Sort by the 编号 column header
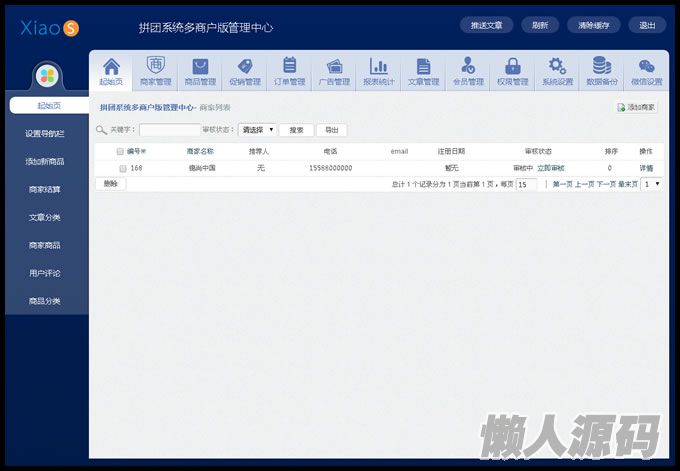The image size is (680, 471). 136,151
